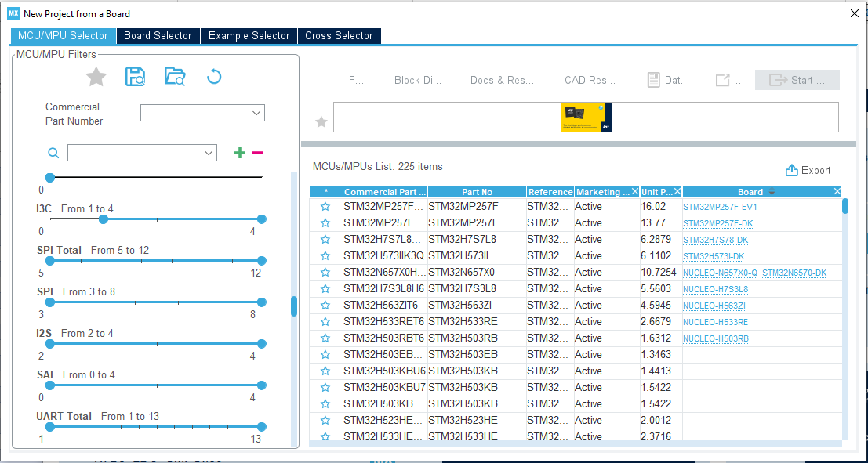The width and height of the screenshot is (868, 463).
Task: Click the search magnifier icon in filters
Action: tap(53, 153)
